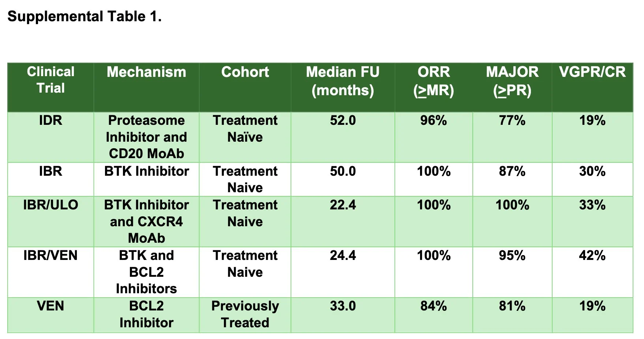The width and height of the screenshot is (644, 339).
Task: Click the IDR trial cell
Action: click(x=50, y=120)
